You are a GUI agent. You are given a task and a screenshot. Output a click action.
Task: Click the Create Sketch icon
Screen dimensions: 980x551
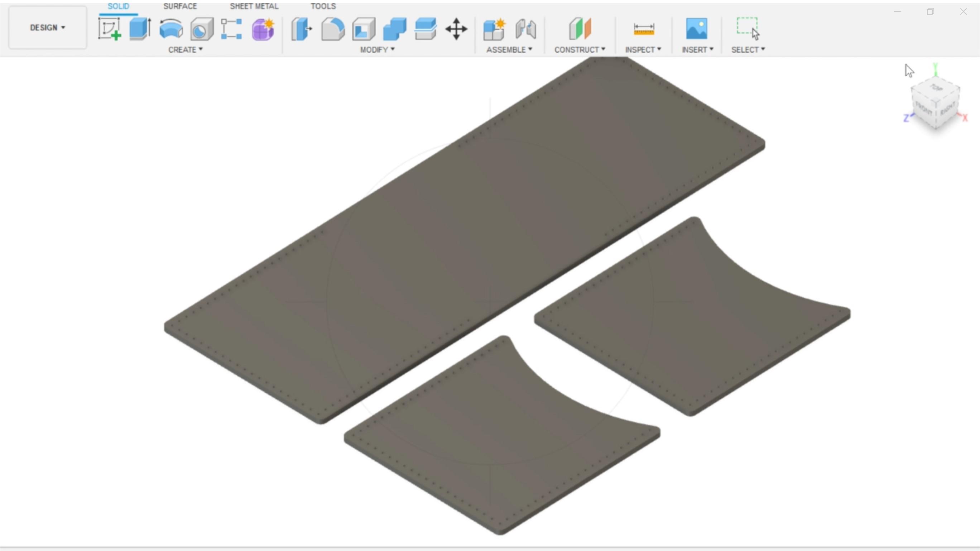pyautogui.click(x=109, y=29)
